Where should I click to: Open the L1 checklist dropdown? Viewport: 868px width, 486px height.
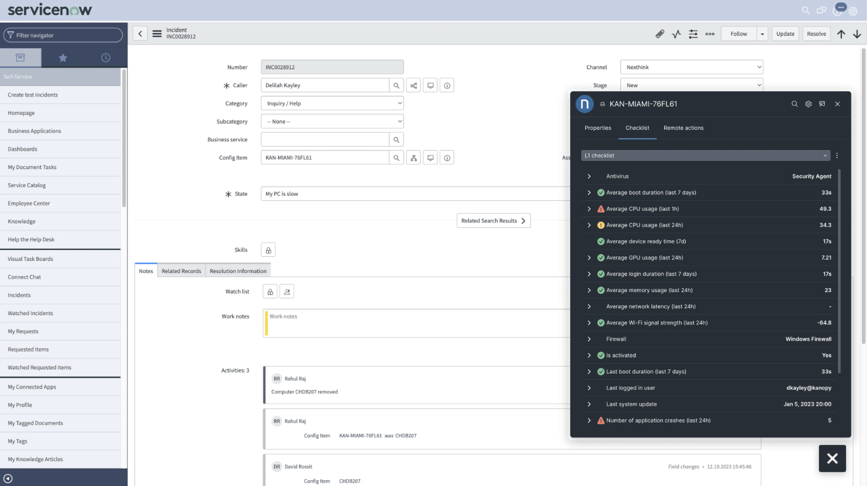[705, 156]
